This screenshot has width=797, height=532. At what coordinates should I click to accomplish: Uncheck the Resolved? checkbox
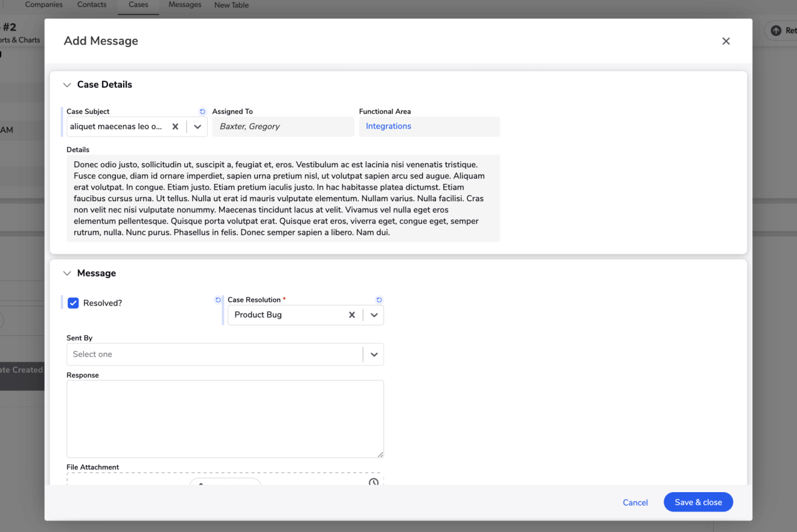[73, 303]
